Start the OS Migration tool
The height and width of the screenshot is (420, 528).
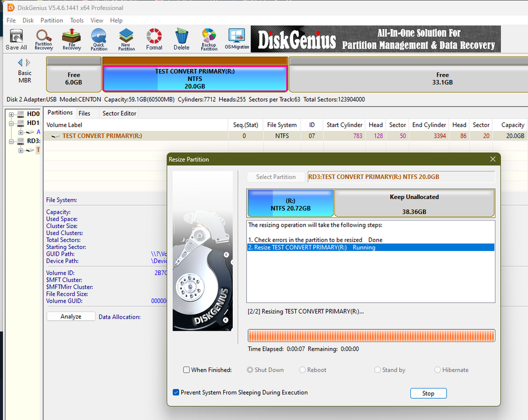coord(237,39)
